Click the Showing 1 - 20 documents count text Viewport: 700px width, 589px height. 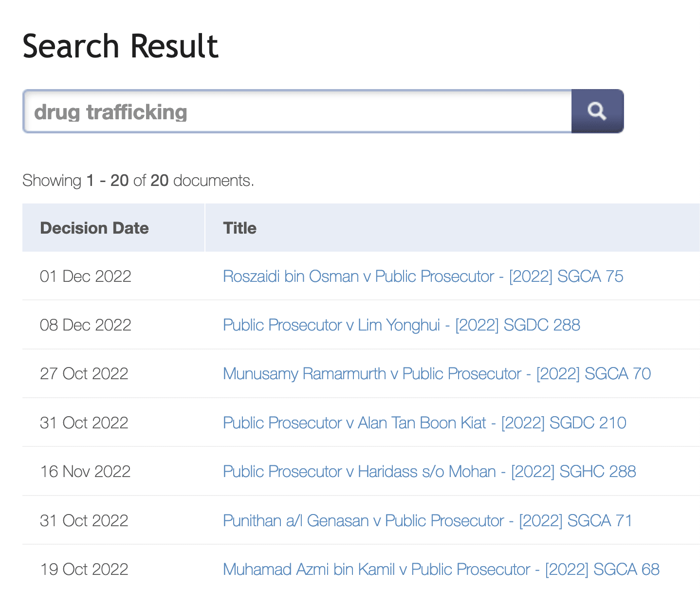(138, 181)
